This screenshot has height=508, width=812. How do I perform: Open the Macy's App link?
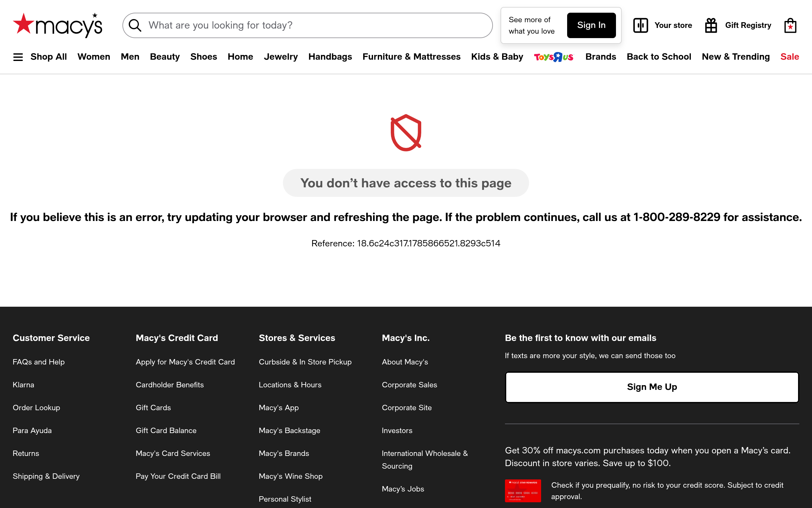point(278,408)
